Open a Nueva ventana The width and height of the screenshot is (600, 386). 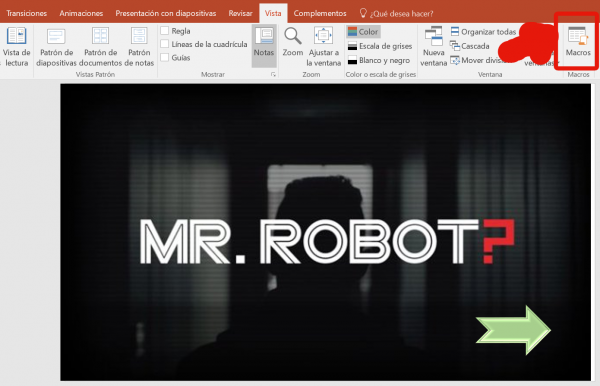[x=434, y=47]
